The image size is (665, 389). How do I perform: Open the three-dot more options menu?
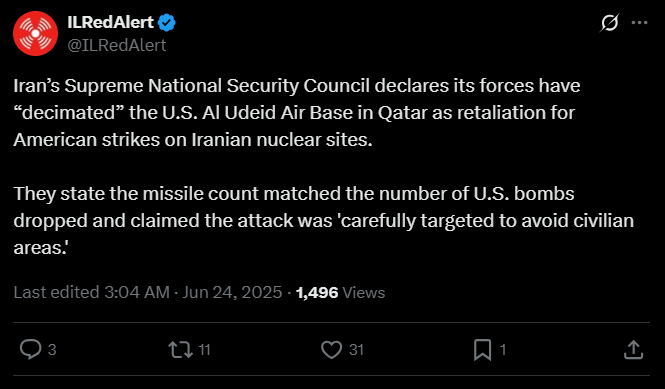tap(640, 22)
